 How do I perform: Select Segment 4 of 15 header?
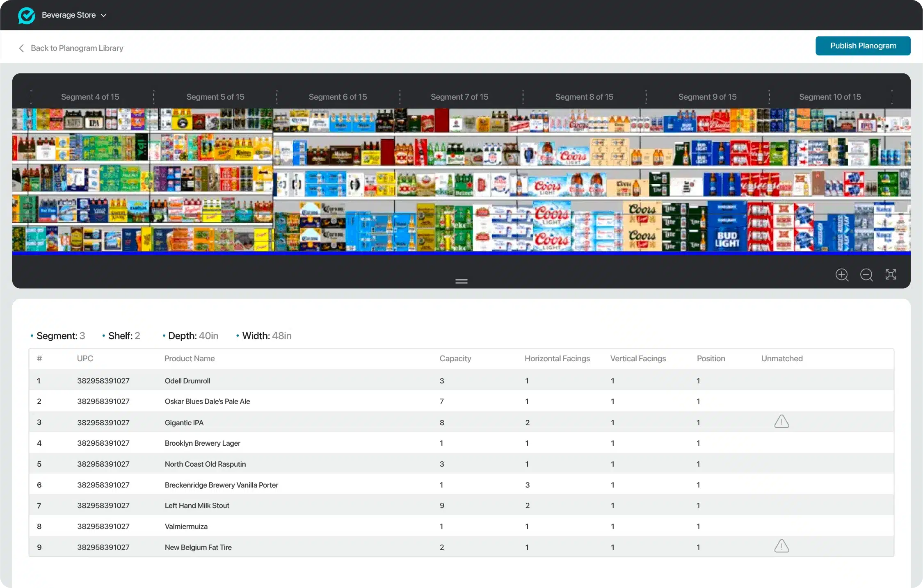coord(90,97)
